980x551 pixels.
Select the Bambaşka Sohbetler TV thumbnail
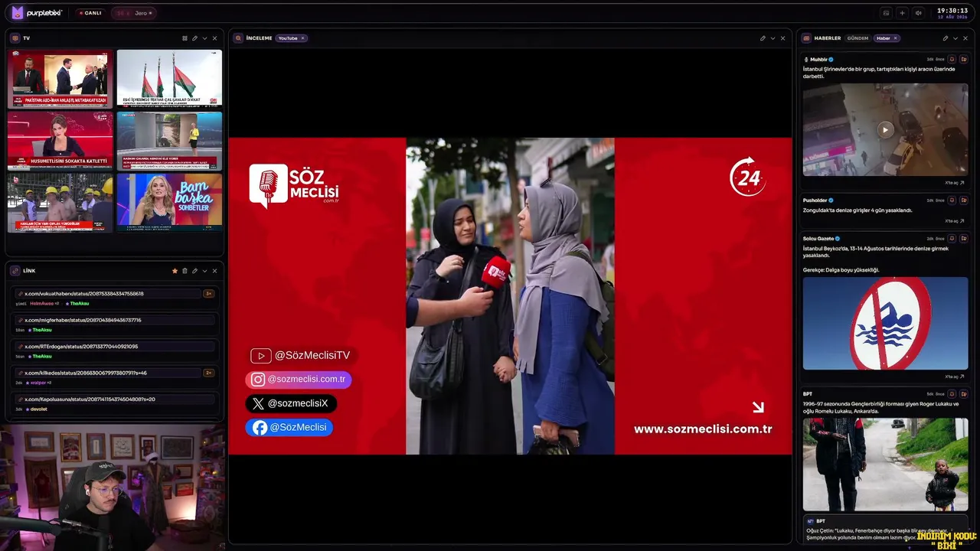pos(169,203)
